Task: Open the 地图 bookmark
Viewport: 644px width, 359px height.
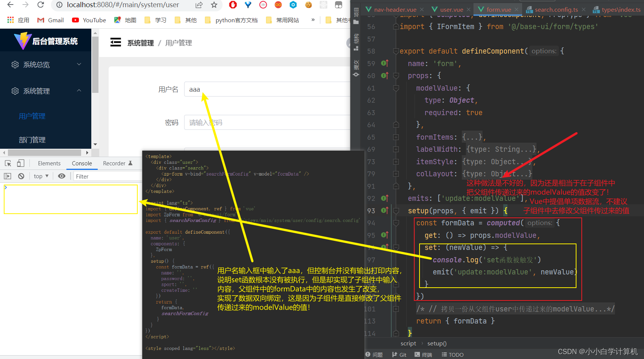Action: click(x=125, y=20)
